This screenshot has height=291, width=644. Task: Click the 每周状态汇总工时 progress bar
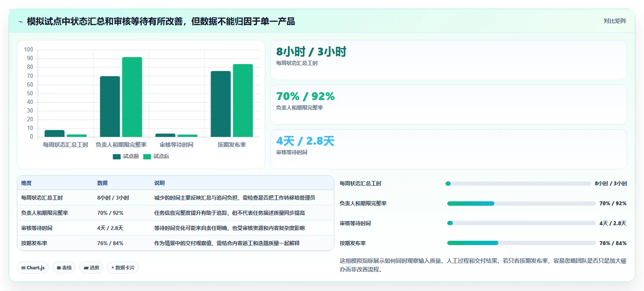518,184
